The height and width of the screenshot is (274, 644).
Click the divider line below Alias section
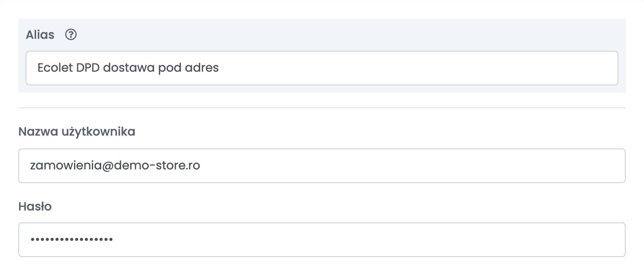point(322,108)
